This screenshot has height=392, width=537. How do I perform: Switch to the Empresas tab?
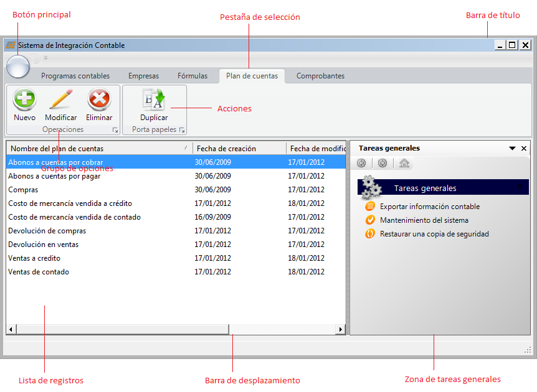pos(143,76)
